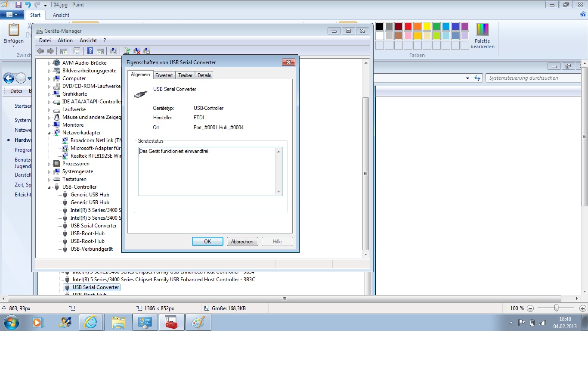
Task: Expand the Tastaturen node
Action: coord(49,179)
